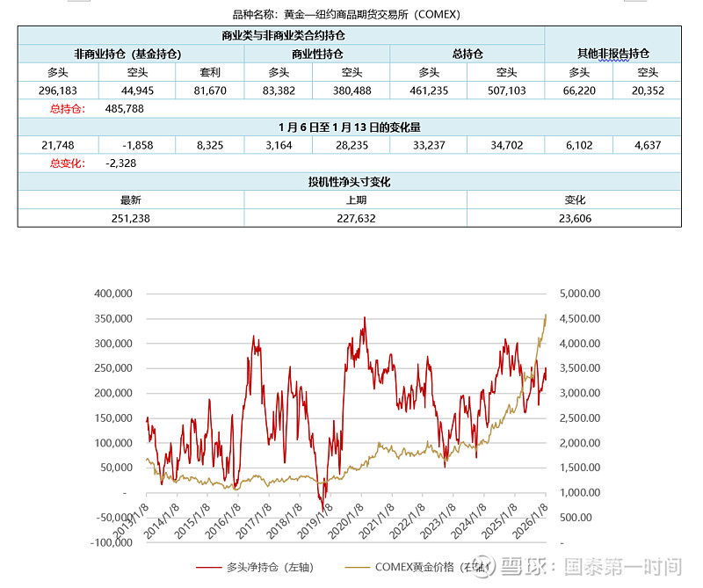Expand the 投机性净头寸变化 section
703x588 pixels.
pyautogui.click(x=350, y=181)
